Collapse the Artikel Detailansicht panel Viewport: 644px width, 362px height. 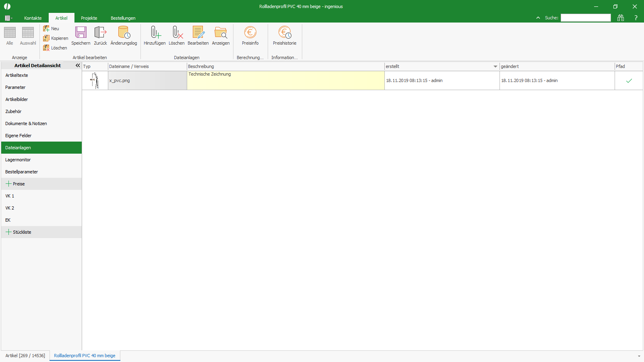point(78,65)
